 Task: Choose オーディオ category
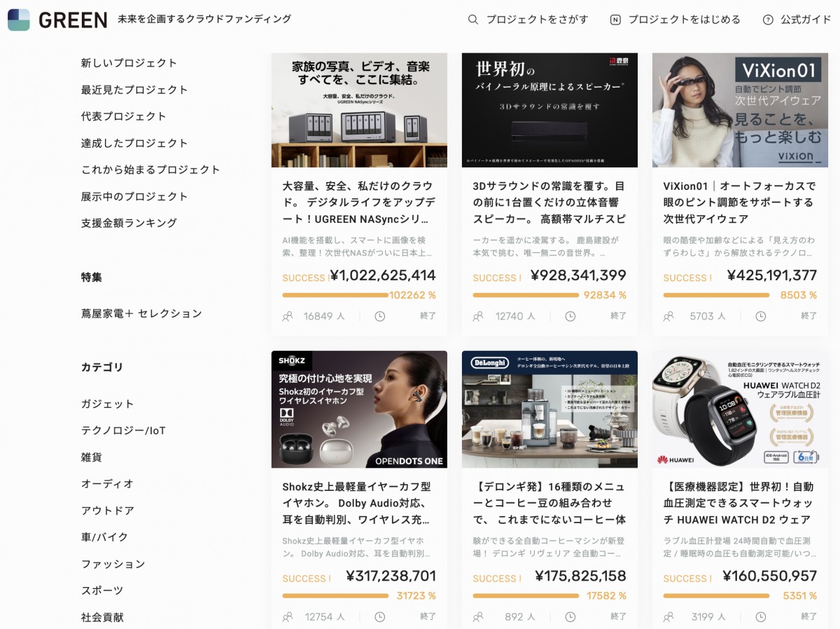[x=107, y=484]
